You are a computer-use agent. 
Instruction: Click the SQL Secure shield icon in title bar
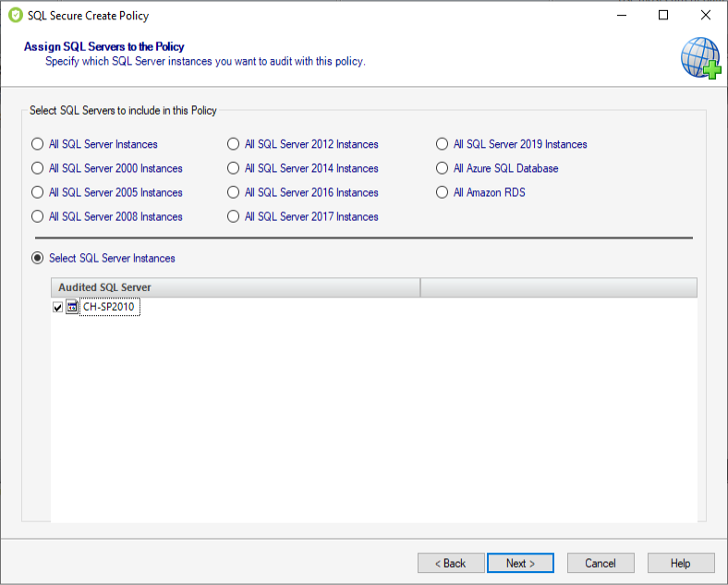pyautogui.click(x=16, y=15)
